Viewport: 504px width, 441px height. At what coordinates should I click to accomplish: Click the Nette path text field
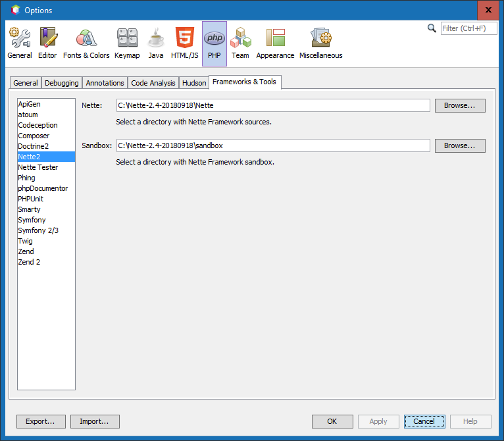click(x=273, y=105)
